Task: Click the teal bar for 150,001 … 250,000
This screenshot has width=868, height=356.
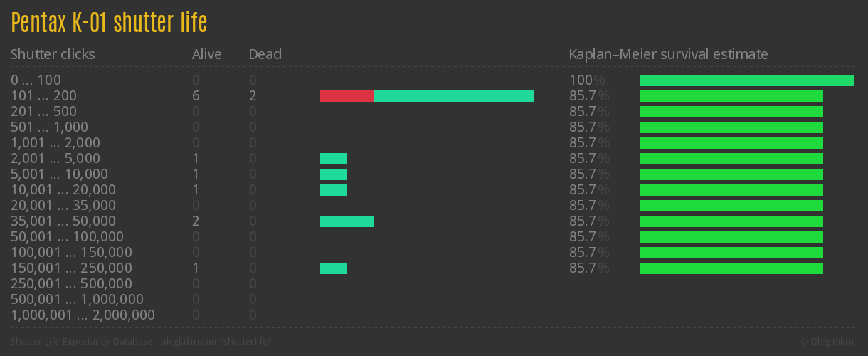Action: [333, 268]
